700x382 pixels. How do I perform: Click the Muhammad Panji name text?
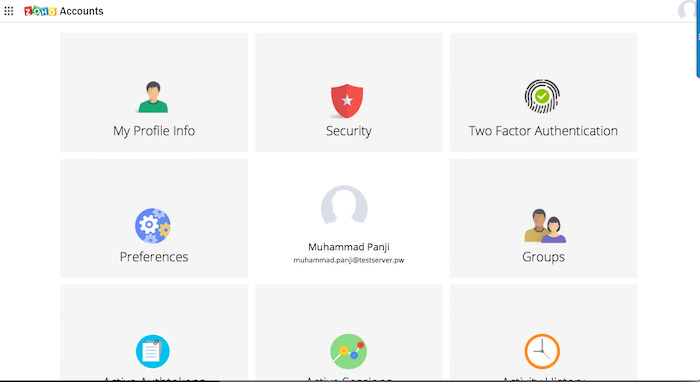click(349, 247)
